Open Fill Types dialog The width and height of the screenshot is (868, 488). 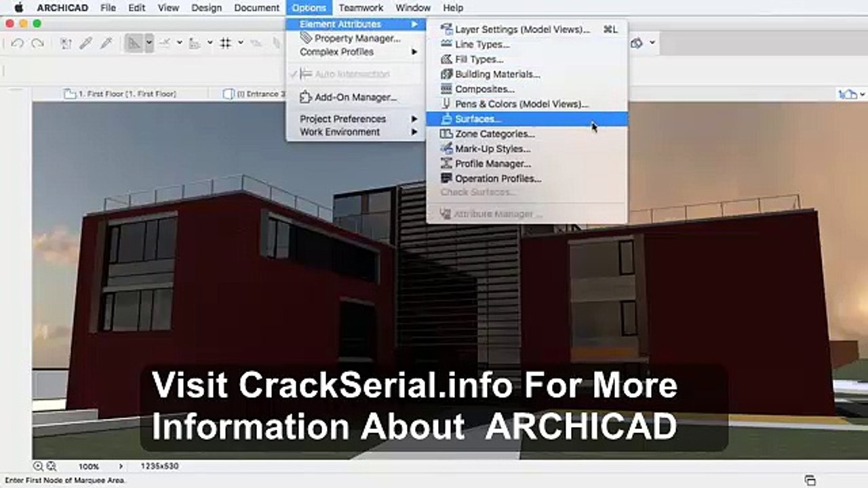click(x=527, y=59)
